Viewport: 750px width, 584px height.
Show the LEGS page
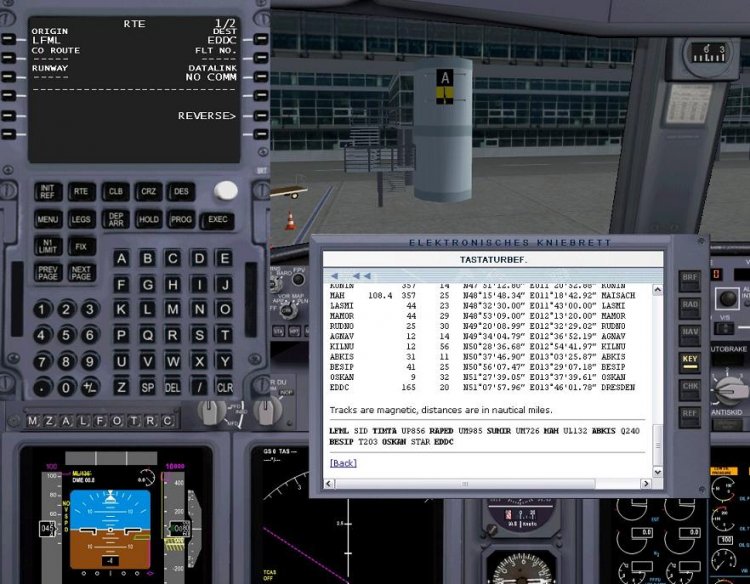[81, 220]
